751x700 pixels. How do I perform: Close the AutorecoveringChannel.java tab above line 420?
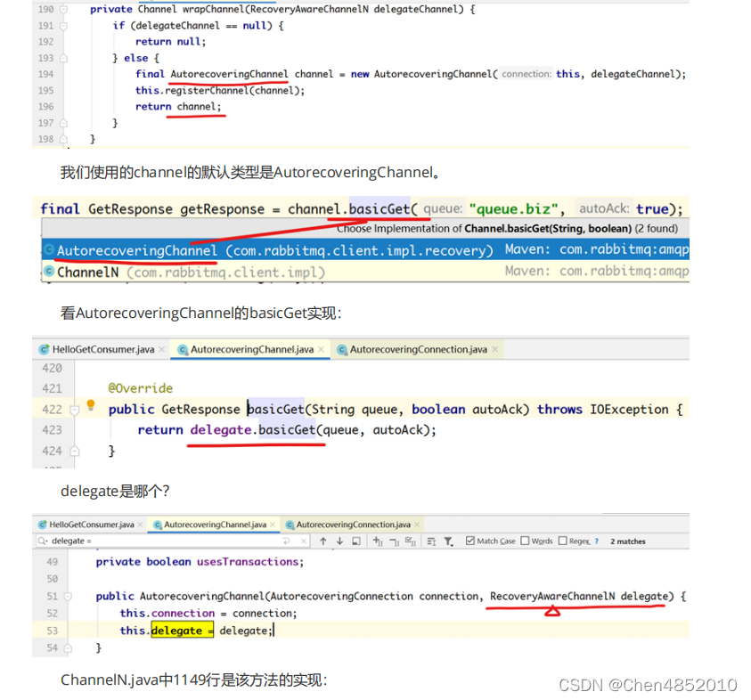click(321, 349)
